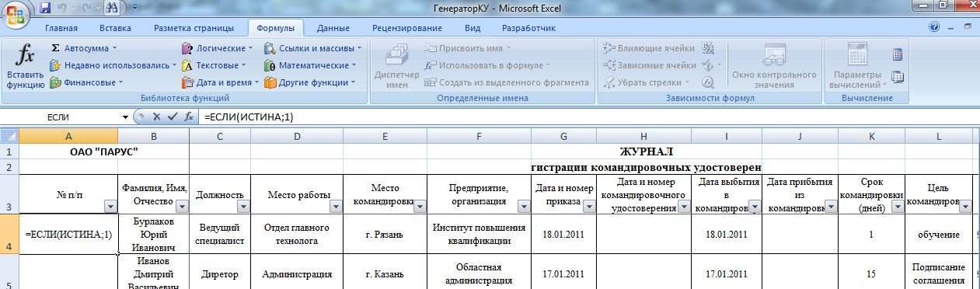Viewport: 980px width, 289px height.
Task: Open filter dropdown for Место работы column
Action: point(335,207)
